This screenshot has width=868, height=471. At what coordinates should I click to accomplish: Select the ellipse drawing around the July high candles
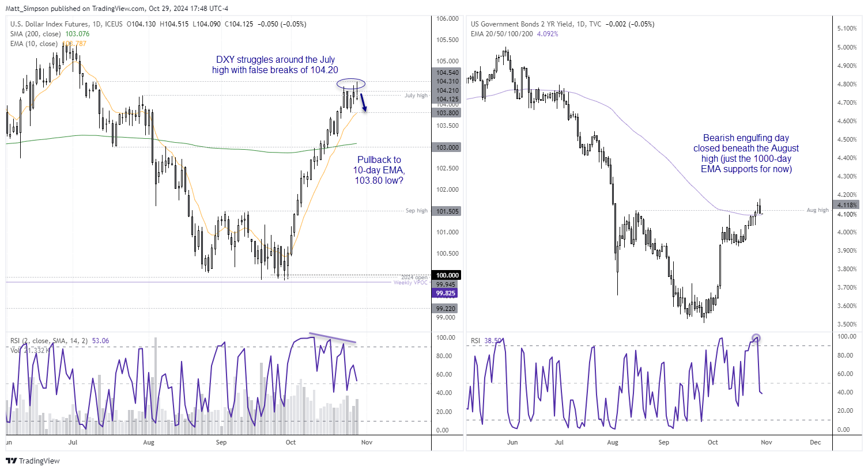[x=351, y=83]
